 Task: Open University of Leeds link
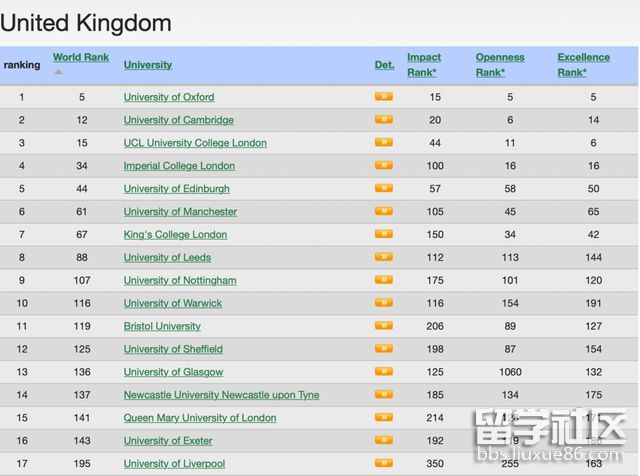coord(167,257)
